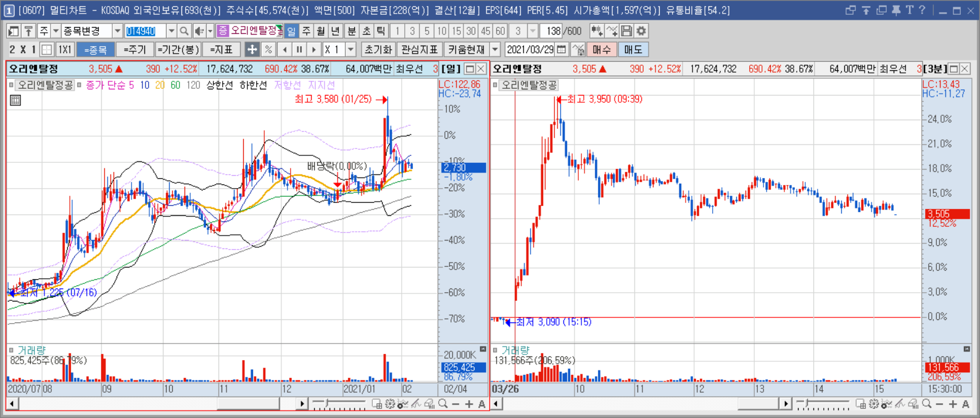
Task: Select the 45-minute interval tab
Action: click(x=486, y=31)
